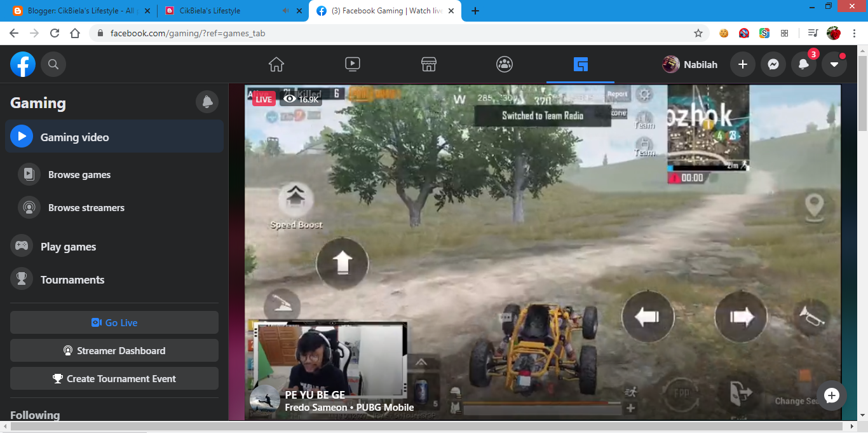Open Nabilah's profile
868x433 pixels.
(x=690, y=64)
